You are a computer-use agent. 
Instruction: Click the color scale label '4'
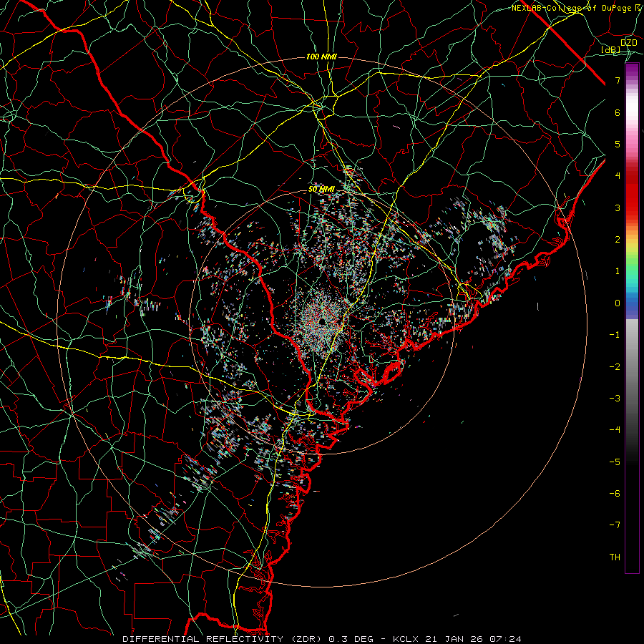click(x=618, y=176)
